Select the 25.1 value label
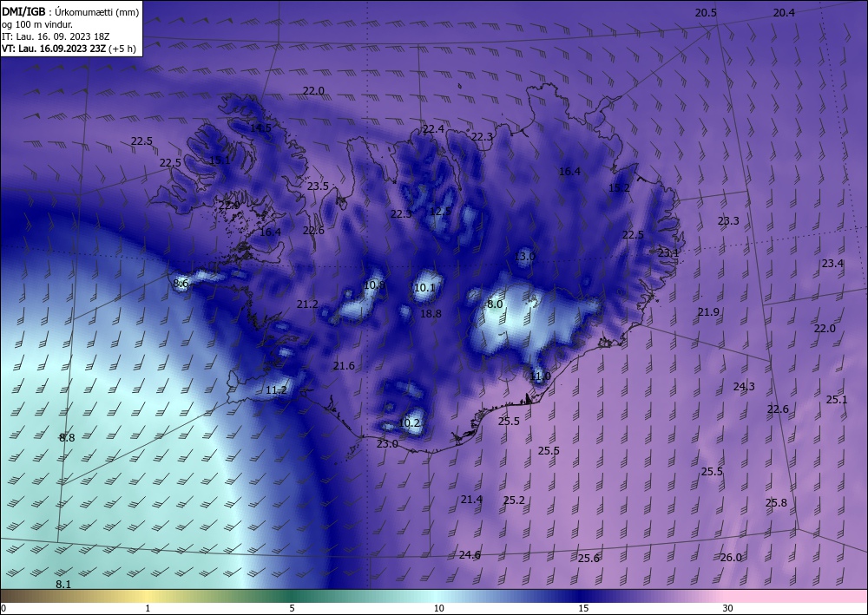 837,399
